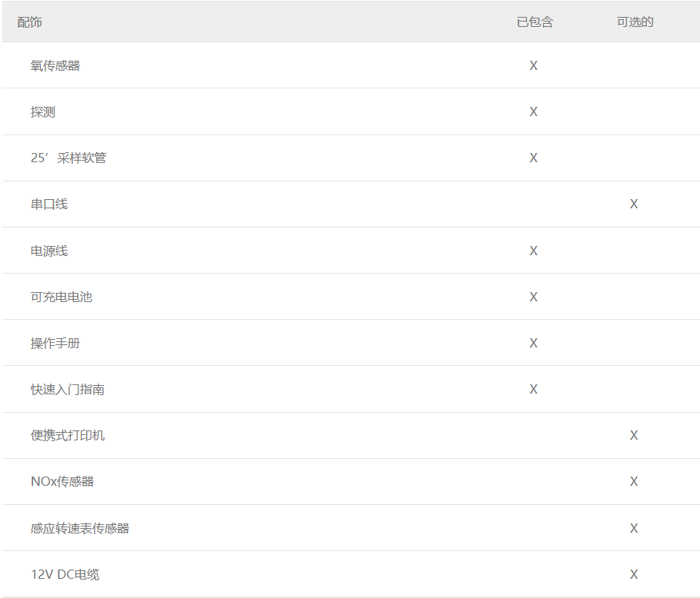Select the 便携式打印机 label
700x598 pixels.
coord(68,435)
